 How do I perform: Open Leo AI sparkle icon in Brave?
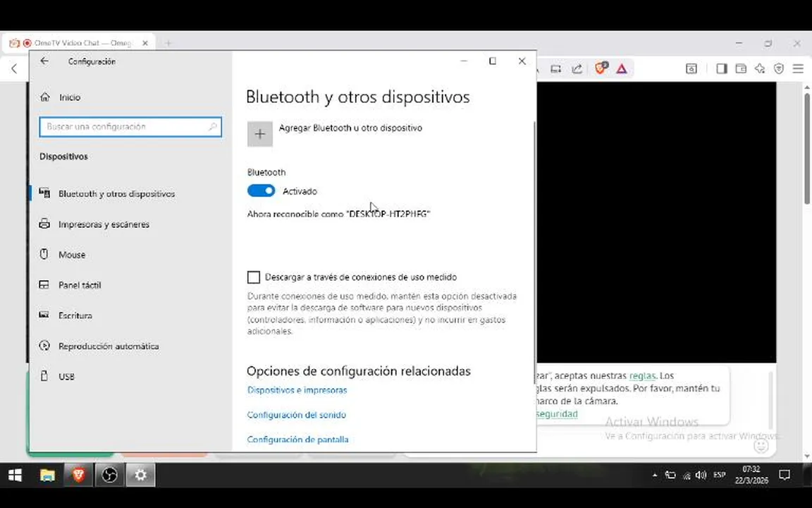(760, 68)
